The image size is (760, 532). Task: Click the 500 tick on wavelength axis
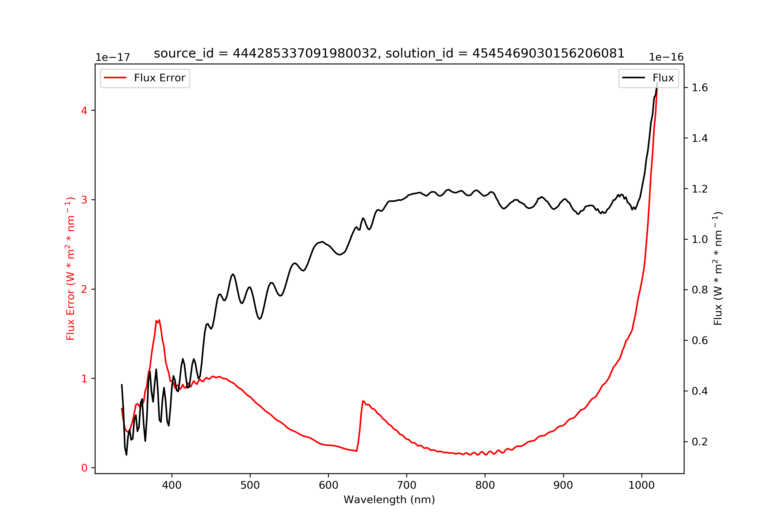[250, 485]
